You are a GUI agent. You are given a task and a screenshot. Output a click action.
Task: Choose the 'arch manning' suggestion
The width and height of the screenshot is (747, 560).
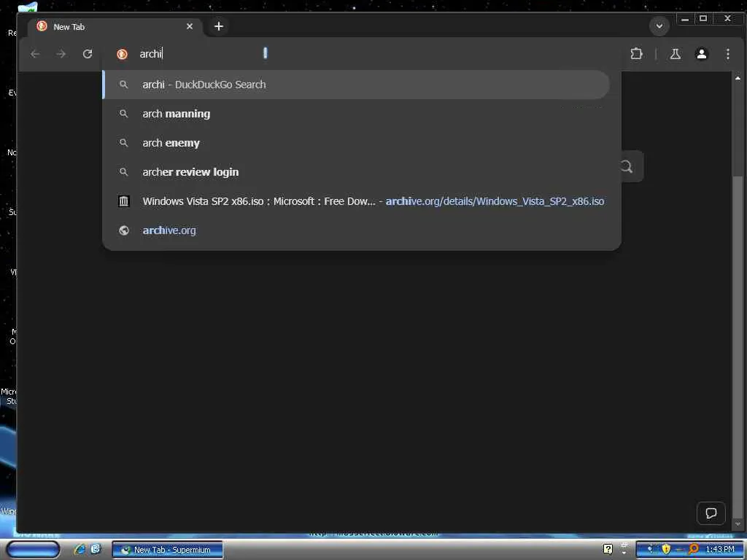(x=356, y=114)
